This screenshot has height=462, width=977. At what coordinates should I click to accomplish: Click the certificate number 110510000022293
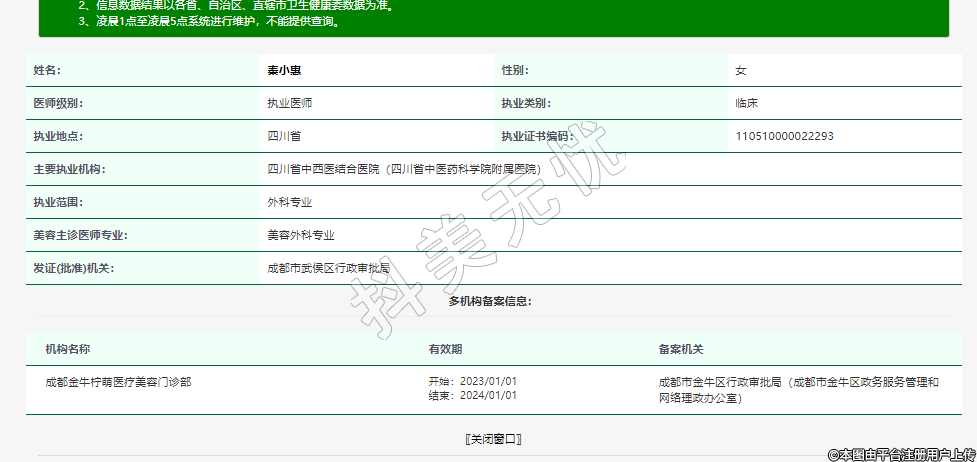(784, 136)
